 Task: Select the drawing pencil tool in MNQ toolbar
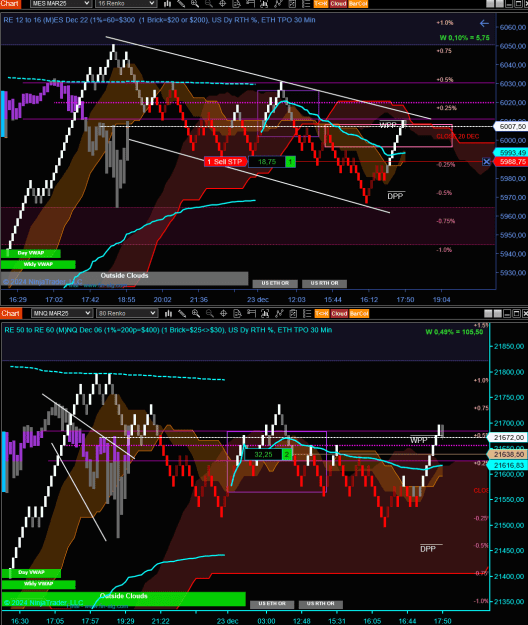coord(182,314)
